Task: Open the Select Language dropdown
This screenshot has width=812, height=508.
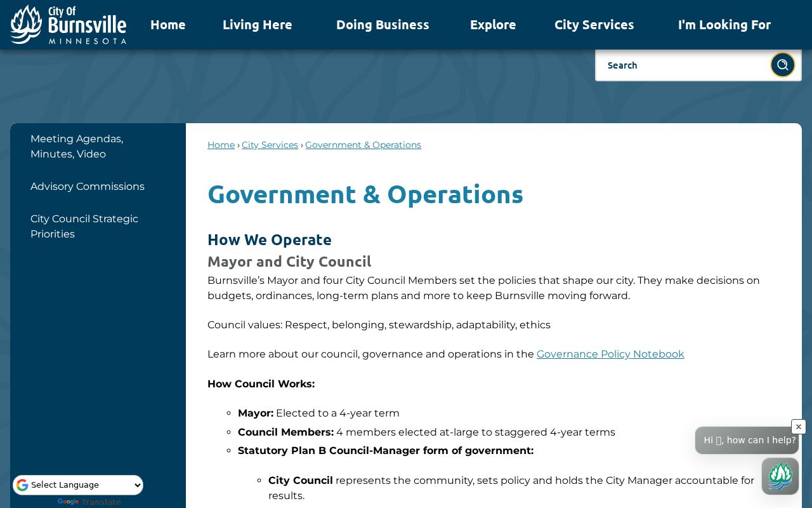Action: [78, 485]
